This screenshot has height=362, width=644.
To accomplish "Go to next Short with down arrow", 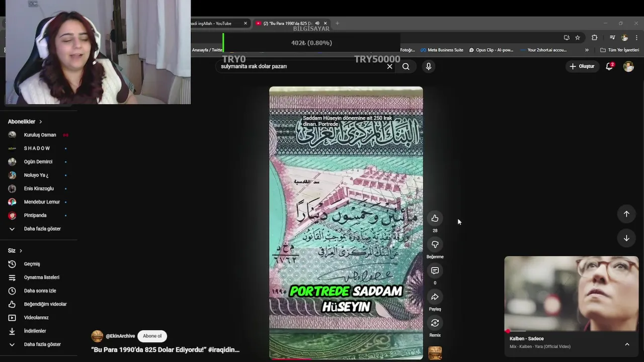I will pos(626,238).
